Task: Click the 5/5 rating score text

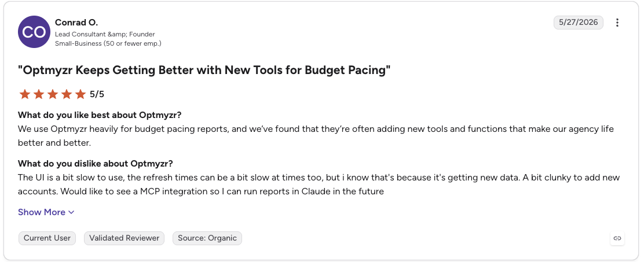Action: click(97, 94)
